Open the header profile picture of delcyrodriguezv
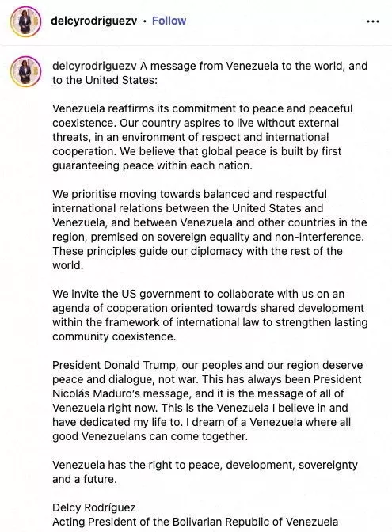The height and width of the screenshot is (532, 392). click(x=26, y=21)
